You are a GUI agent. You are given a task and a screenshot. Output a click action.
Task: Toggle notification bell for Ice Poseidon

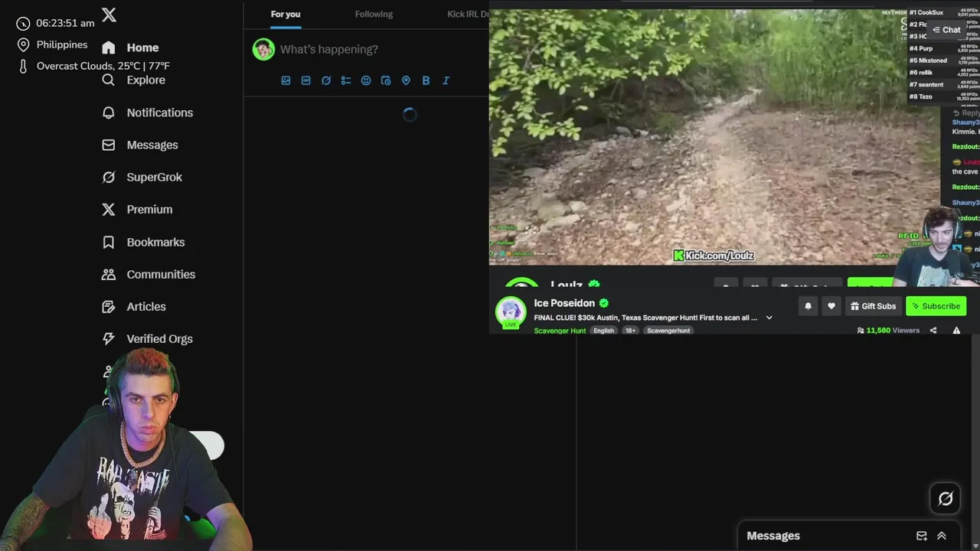tap(808, 306)
